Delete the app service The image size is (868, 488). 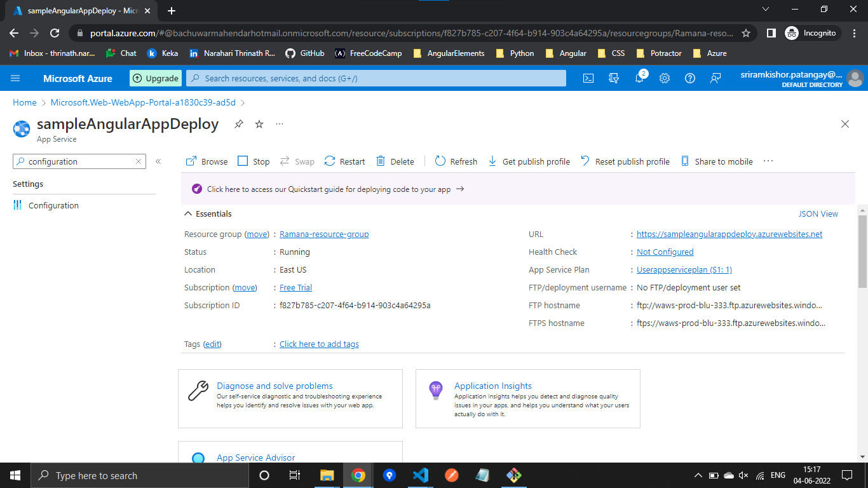(x=395, y=161)
